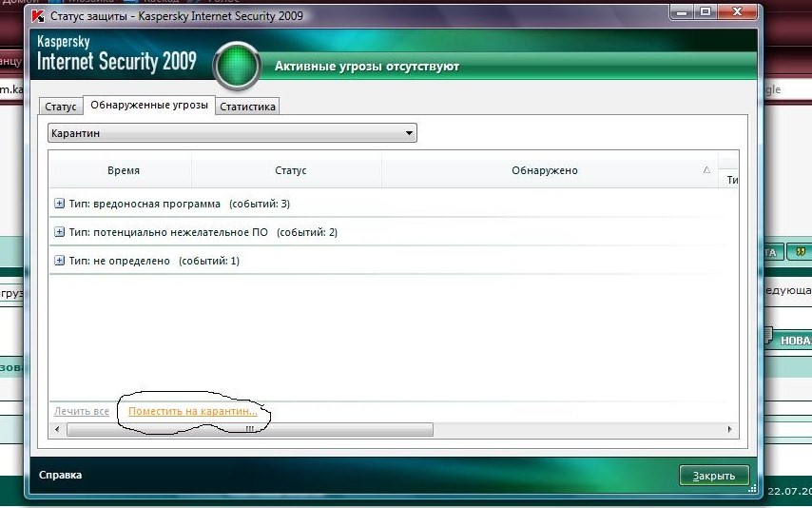Open the Статистика tab
The width and height of the screenshot is (812, 508).
point(247,107)
